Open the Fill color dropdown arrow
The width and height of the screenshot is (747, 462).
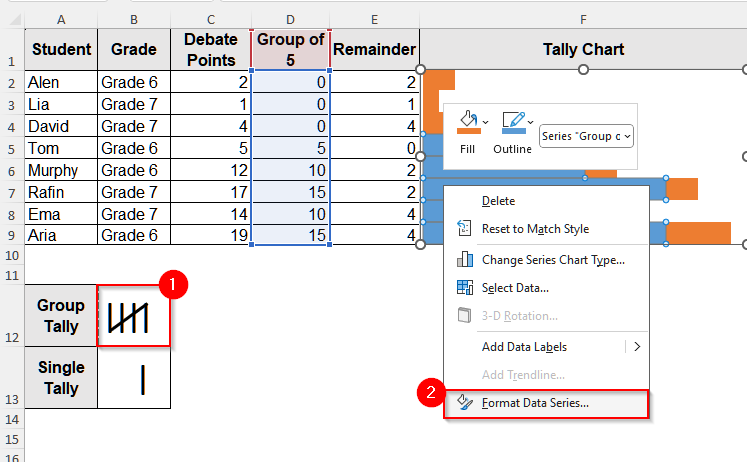(485, 122)
